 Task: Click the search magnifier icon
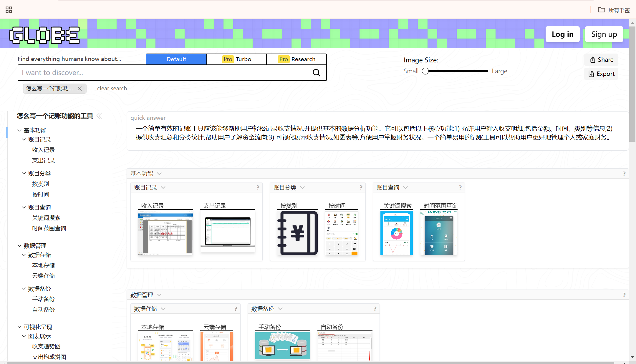click(316, 73)
